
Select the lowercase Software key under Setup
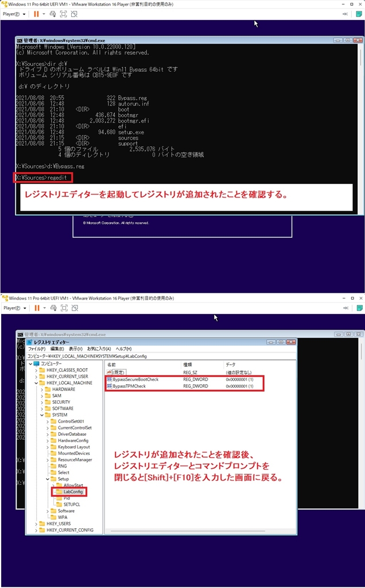point(66,511)
